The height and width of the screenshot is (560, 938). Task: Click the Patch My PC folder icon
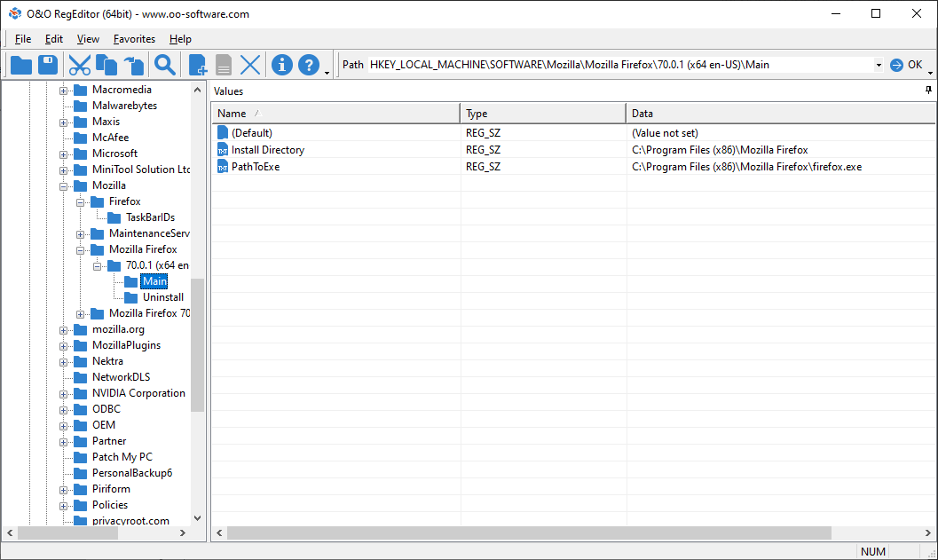click(x=80, y=457)
